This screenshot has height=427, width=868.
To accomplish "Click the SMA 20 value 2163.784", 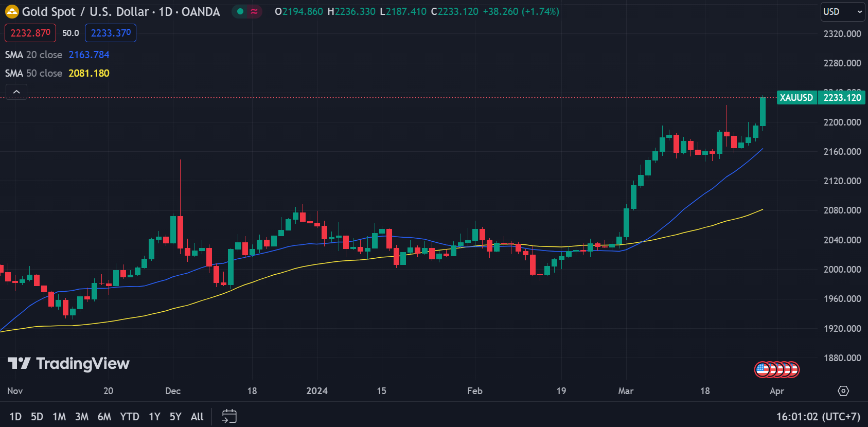I will point(89,55).
